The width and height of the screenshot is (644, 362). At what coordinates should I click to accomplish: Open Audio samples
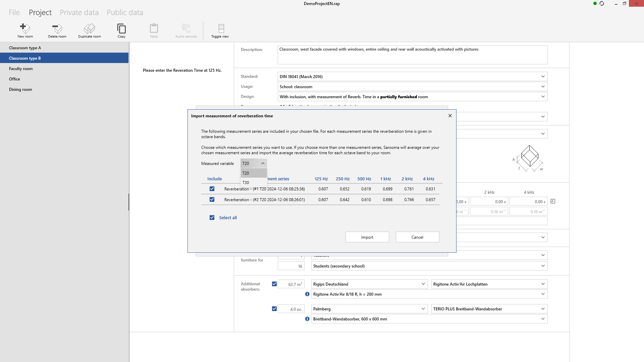186,30
